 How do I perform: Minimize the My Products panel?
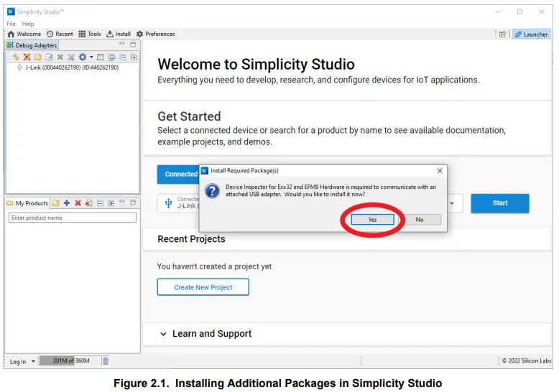[x=122, y=201]
